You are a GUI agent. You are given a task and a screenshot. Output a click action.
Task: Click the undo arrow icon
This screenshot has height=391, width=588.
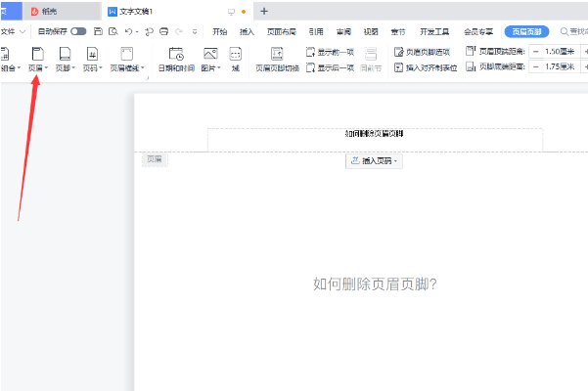click(x=128, y=32)
